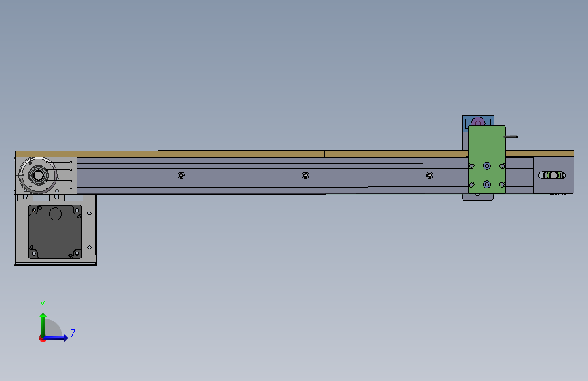Select the dark stepper motor body
The height and width of the screenshot is (381, 588).
pyautogui.click(x=55, y=232)
